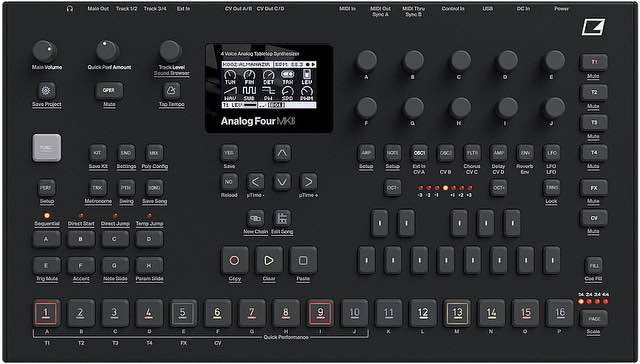
Task: Click the Analog Four LCD display
Action: click(x=269, y=89)
